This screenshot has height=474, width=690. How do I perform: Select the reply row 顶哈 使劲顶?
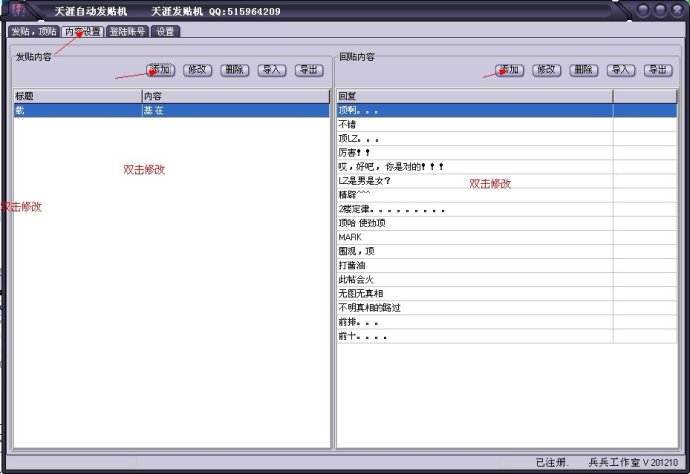(x=507, y=223)
